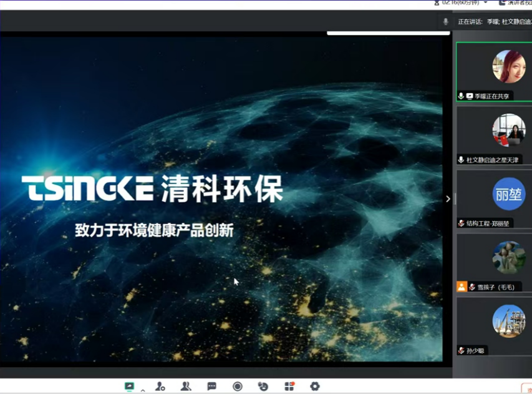
Task: Click orange host badge icon beside 雪孩子
Action: pos(462,287)
